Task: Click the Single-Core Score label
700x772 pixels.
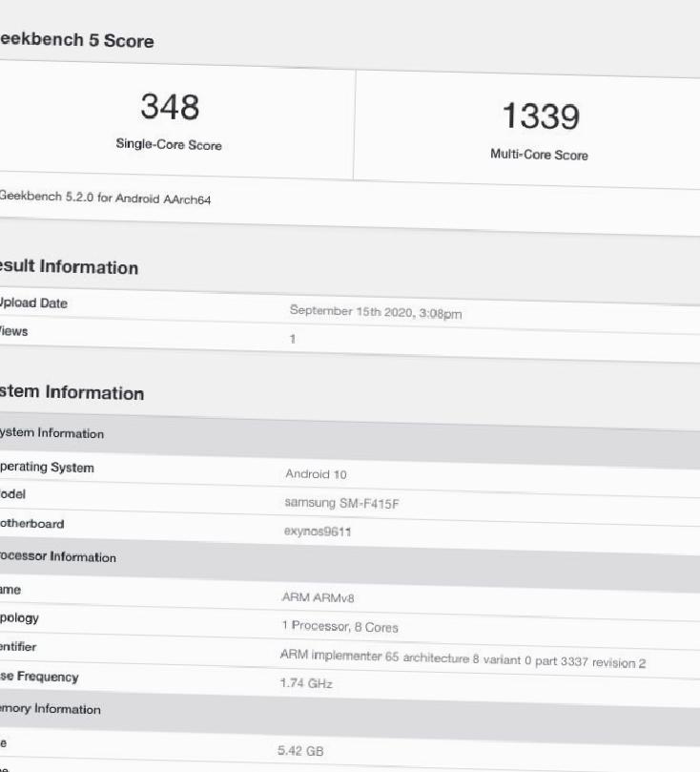Action: pyautogui.click(x=169, y=144)
